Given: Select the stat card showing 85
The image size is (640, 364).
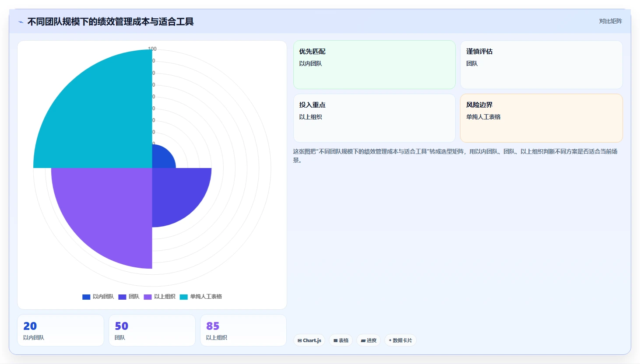Looking at the screenshot, I should 243,330.
